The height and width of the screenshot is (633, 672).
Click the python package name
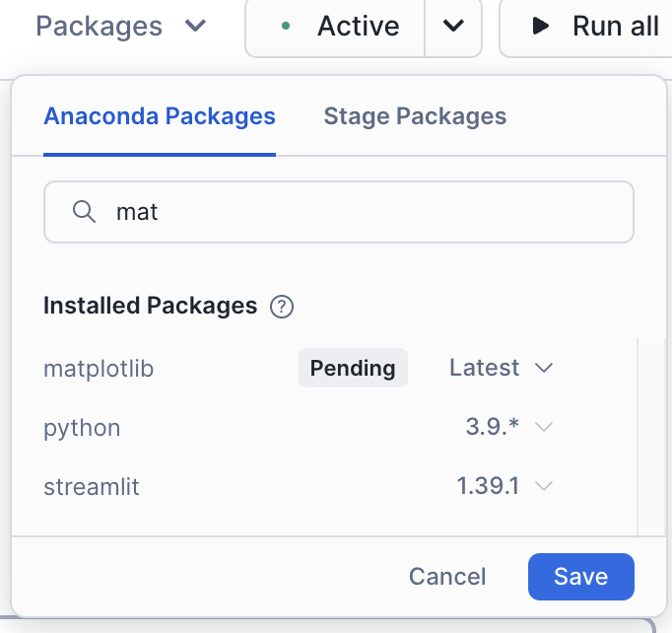tap(82, 428)
